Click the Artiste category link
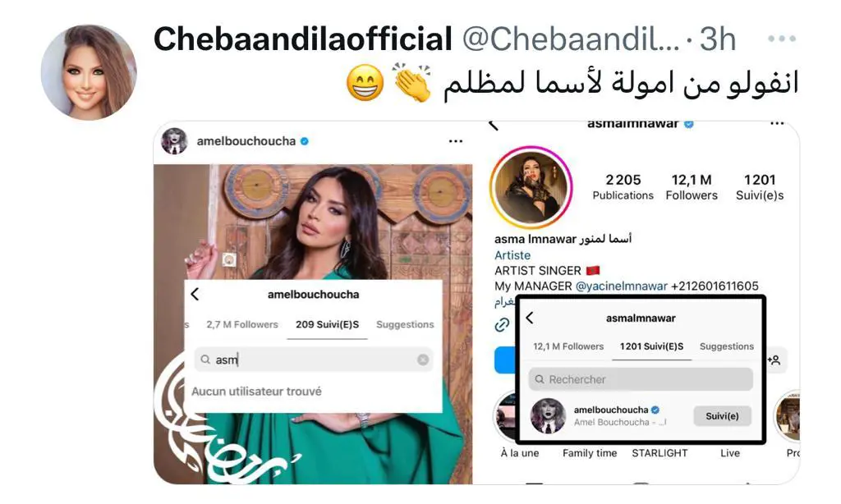Viewport: 841px width, 504px height. [x=512, y=255]
